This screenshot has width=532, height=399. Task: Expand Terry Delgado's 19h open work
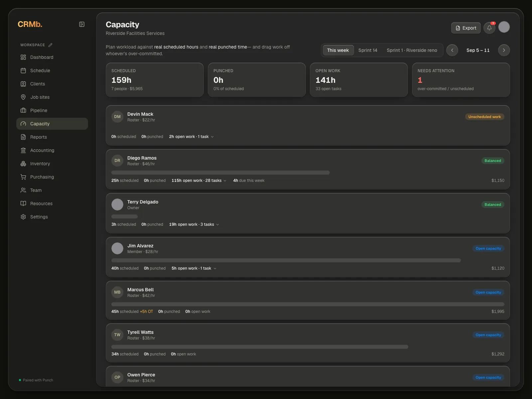(x=194, y=224)
